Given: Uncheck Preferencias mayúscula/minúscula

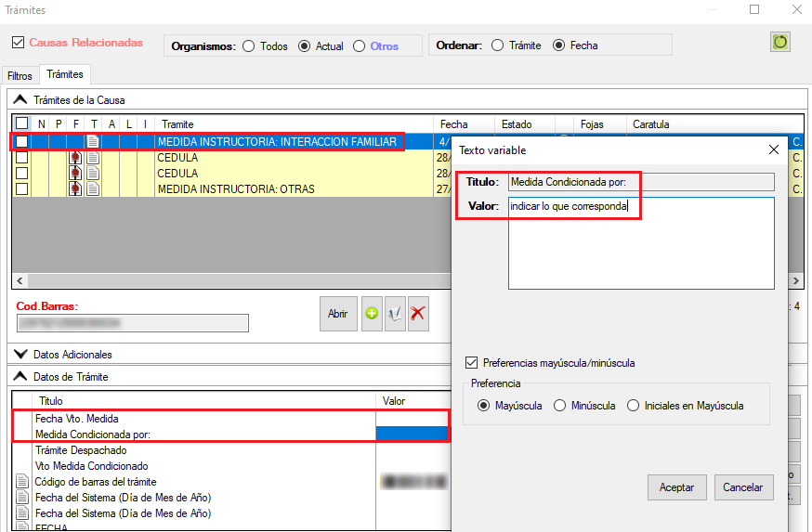Looking at the screenshot, I should [x=472, y=363].
